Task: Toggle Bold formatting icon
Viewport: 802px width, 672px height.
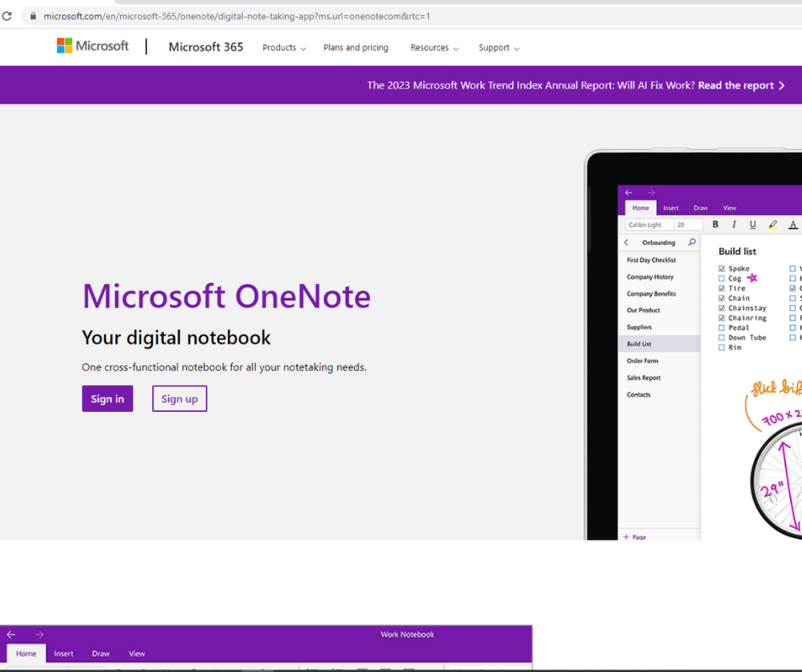Action: click(x=715, y=224)
